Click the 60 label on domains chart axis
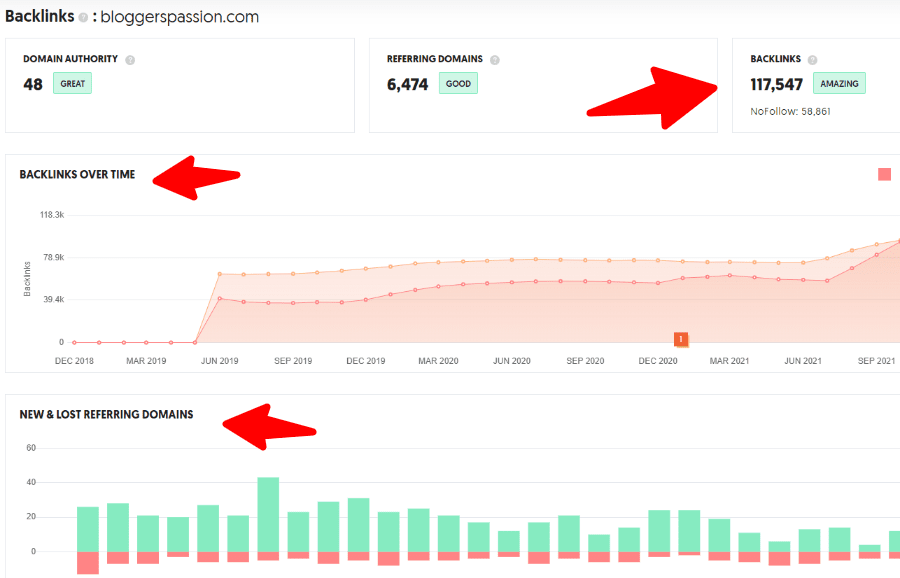Image resolution: width=900 pixels, height=578 pixels. point(31,448)
